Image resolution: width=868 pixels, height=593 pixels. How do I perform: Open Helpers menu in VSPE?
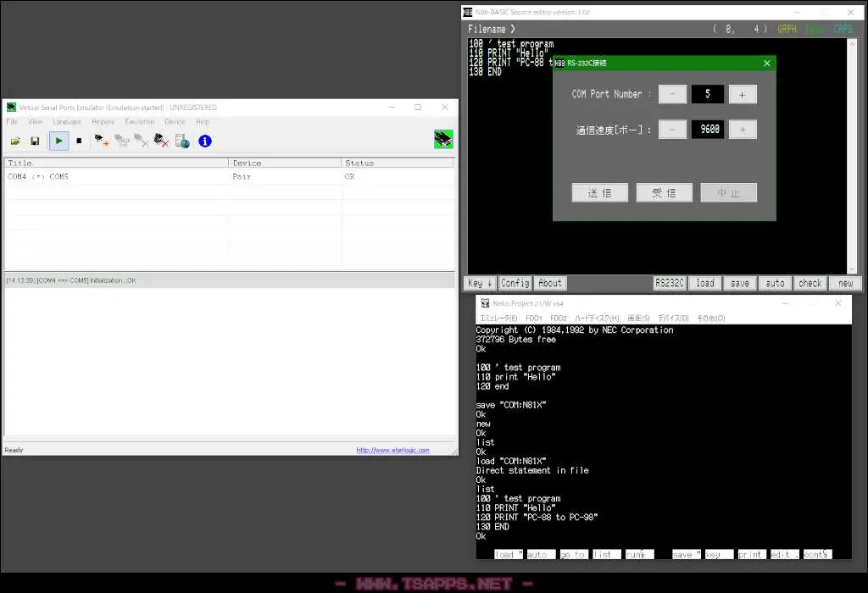click(x=103, y=122)
